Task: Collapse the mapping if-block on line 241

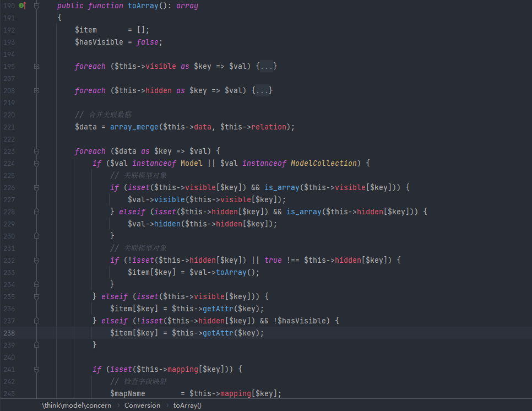Action: coord(36,369)
